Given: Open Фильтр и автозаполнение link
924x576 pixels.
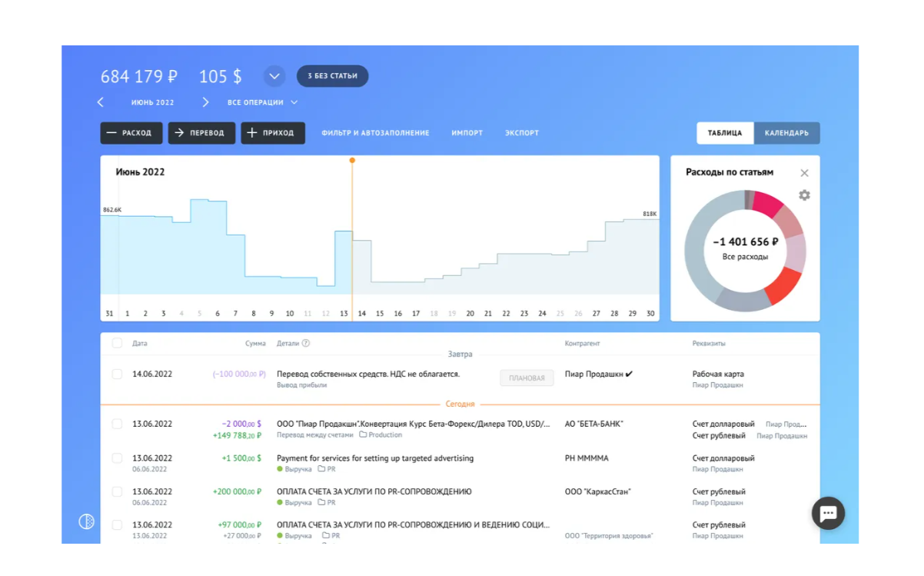Looking at the screenshot, I should coord(375,133).
